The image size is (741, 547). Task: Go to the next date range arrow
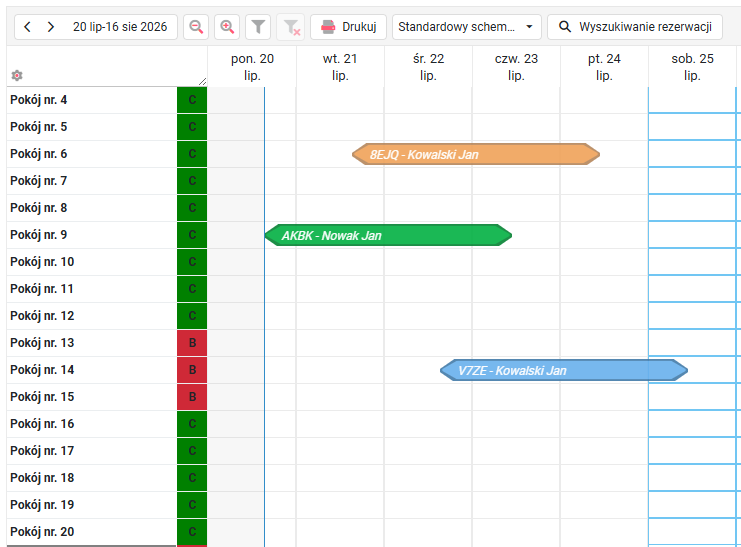click(51, 27)
